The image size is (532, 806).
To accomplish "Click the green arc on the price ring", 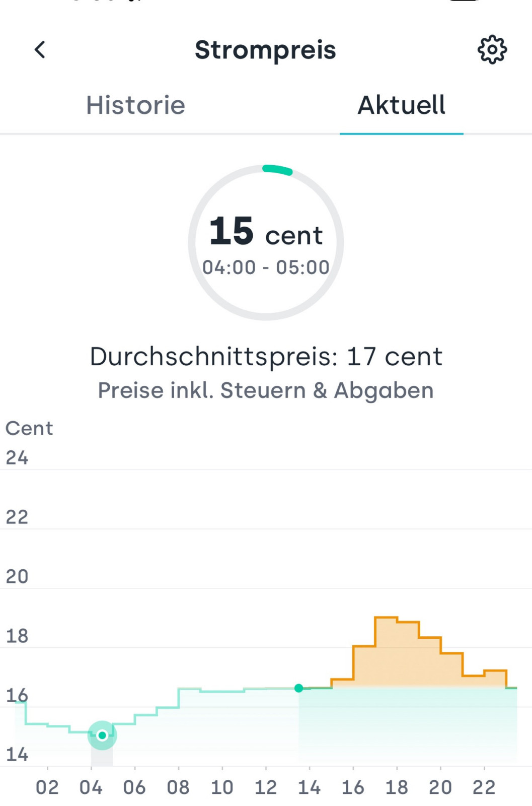I will pos(277,170).
